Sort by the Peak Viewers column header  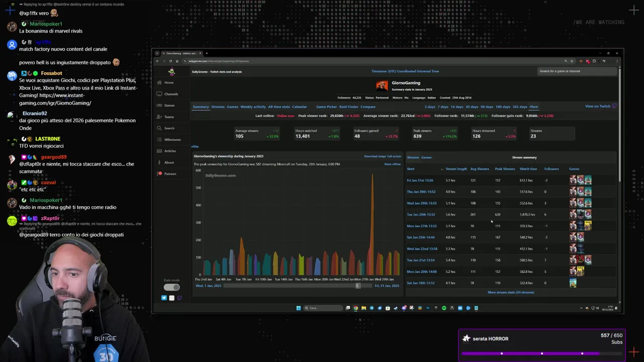(505, 169)
